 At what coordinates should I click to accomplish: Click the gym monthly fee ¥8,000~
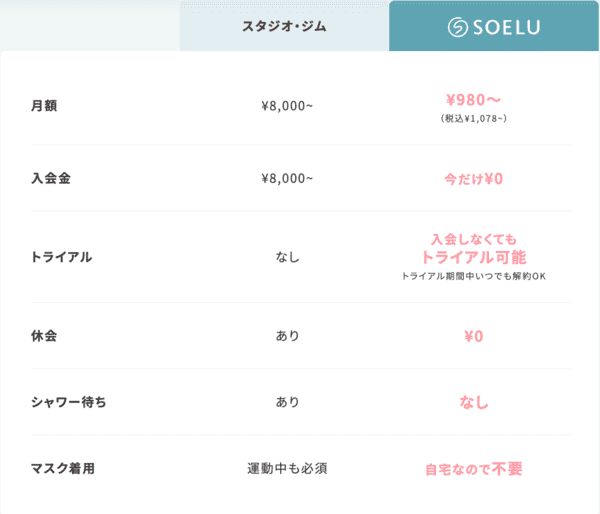(x=287, y=106)
